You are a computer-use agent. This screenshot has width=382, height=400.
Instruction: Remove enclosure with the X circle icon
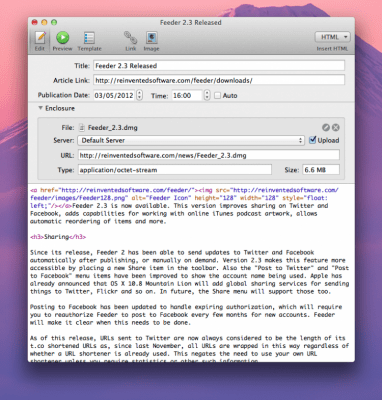coord(336,127)
